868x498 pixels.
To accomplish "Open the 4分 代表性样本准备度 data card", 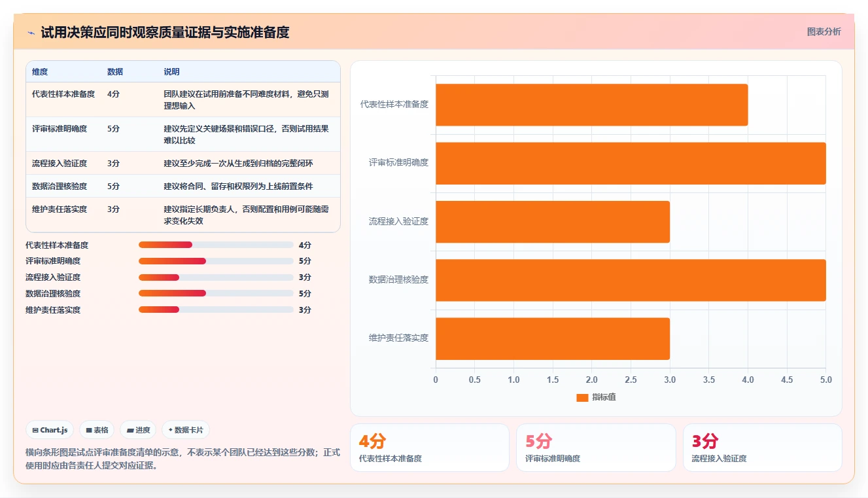I will click(x=430, y=448).
